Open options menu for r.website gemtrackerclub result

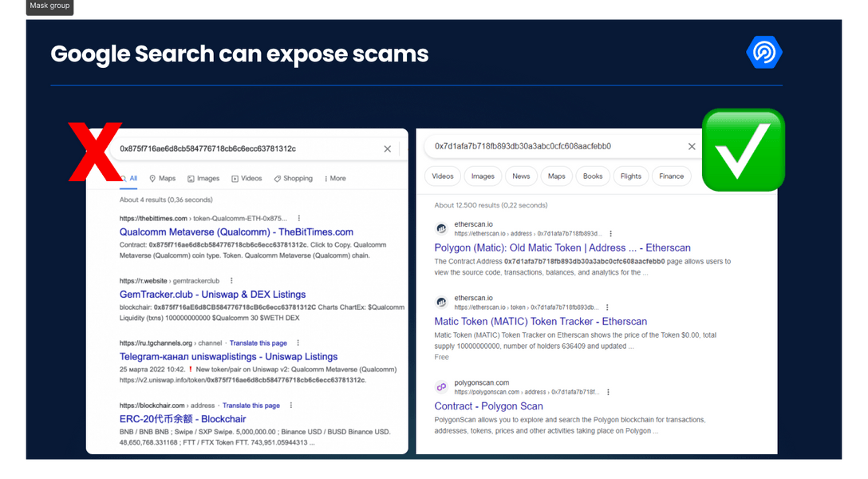pos(231,281)
